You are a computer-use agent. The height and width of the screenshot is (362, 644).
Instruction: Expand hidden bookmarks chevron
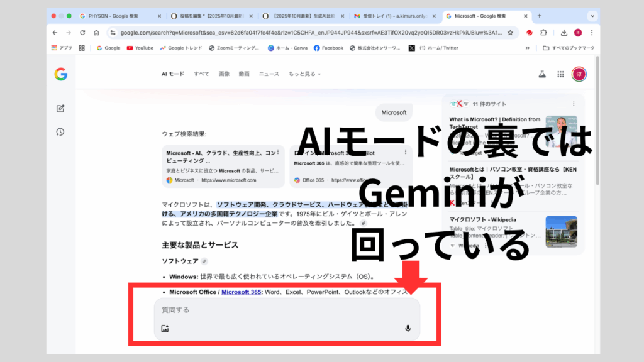coord(528,48)
